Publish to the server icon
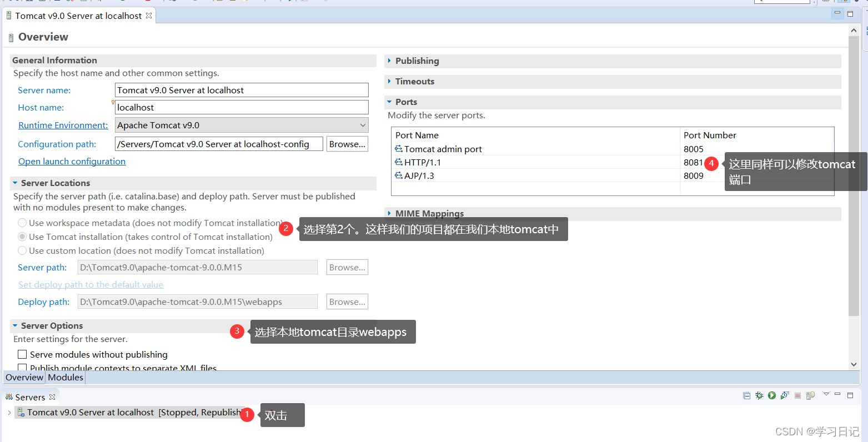This screenshot has width=868, height=442. coord(810,396)
